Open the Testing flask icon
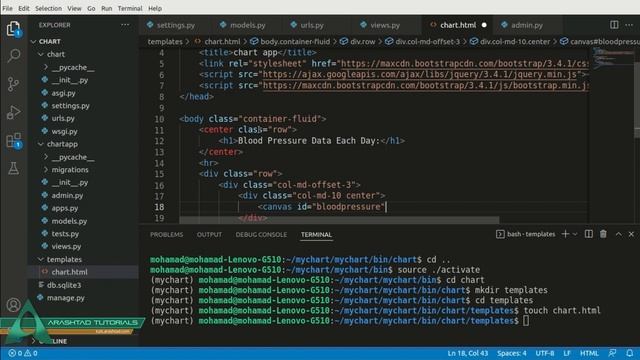The height and width of the screenshot is (360, 640). [x=13, y=168]
